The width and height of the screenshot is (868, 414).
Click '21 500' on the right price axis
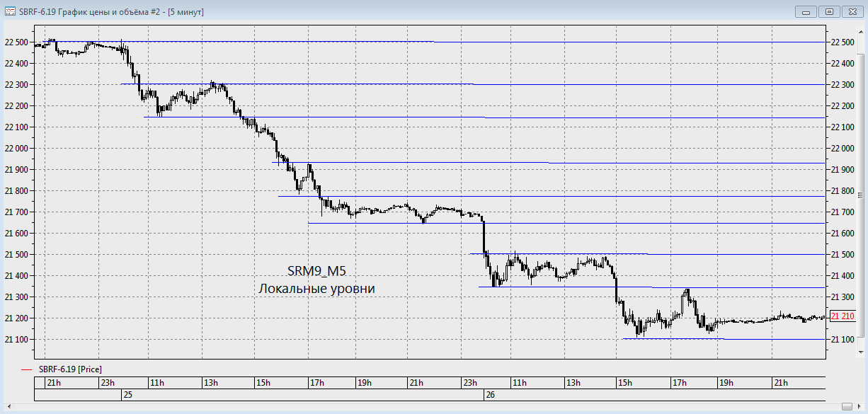pyautogui.click(x=842, y=255)
